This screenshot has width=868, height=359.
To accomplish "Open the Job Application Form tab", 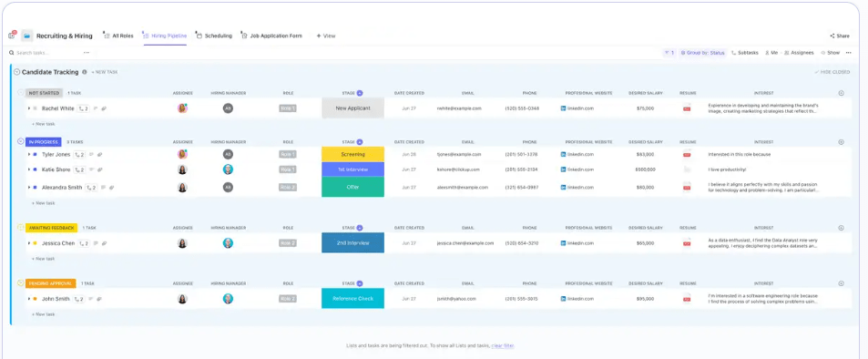I will (x=271, y=36).
